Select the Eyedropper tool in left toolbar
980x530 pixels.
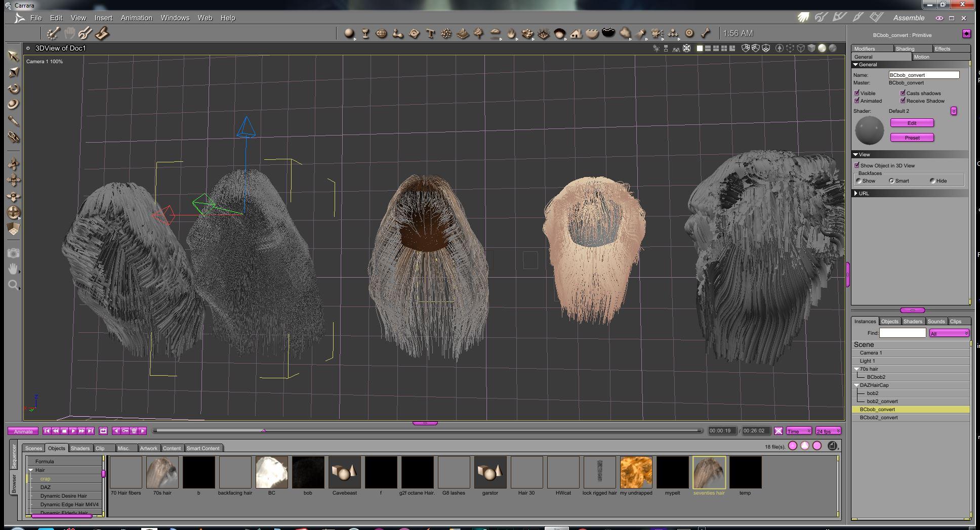(x=14, y=121)
